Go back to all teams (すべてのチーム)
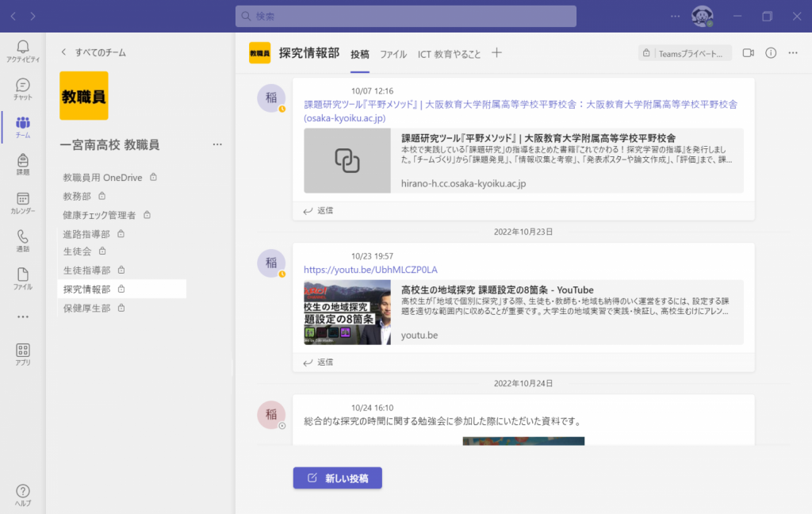This screenshot has height=514, width=812. point(94,52)
